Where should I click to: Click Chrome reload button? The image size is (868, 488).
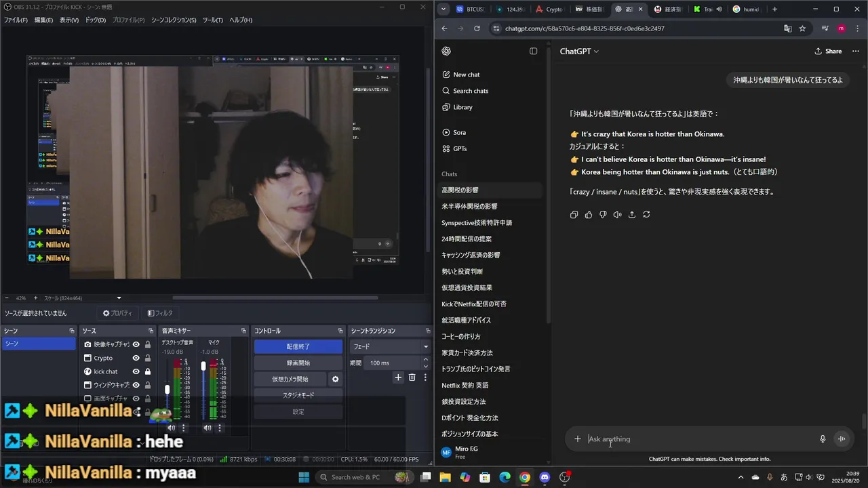(477, 28)
